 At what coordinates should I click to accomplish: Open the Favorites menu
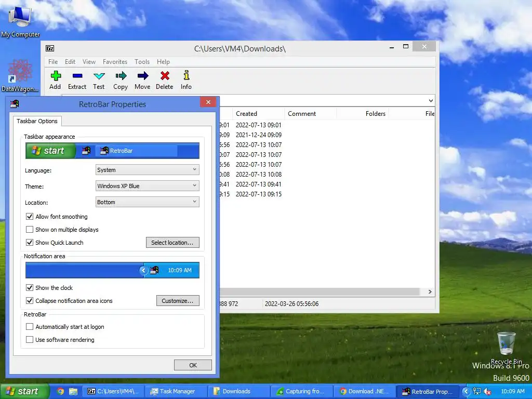coord(115,62)
